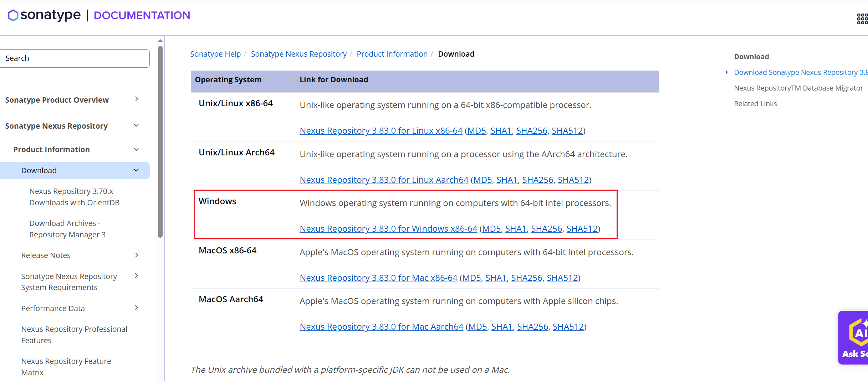Download Nexus Repository 3.83.0 for Mac Aarch64
Viewport: 868px width, 381px height.
click(x=382, y=327)
